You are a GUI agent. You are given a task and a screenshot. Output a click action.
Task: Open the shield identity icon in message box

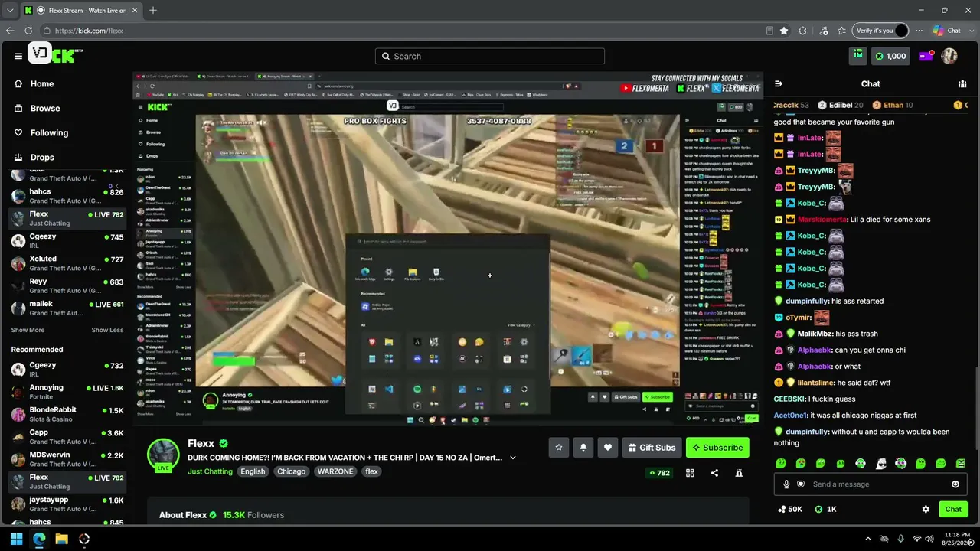click(x=801, y=484)
